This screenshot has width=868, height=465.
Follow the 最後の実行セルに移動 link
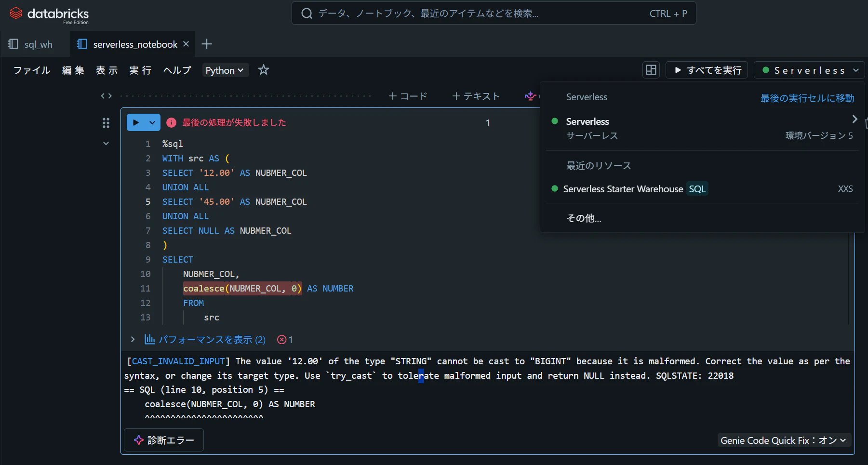tap(807, 98)
